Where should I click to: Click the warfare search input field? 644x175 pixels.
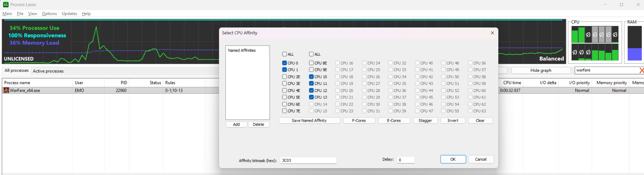[x=606, y=70]
